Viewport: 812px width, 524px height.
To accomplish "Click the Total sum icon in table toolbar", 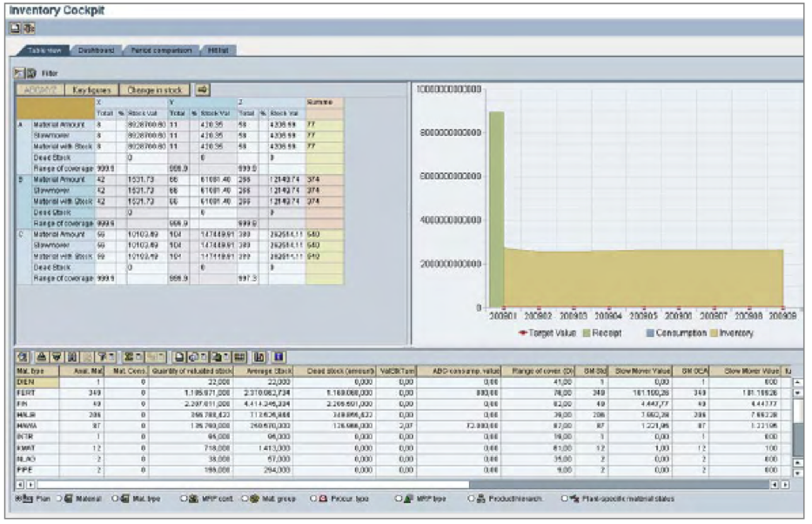I will (x=129, y=357).
